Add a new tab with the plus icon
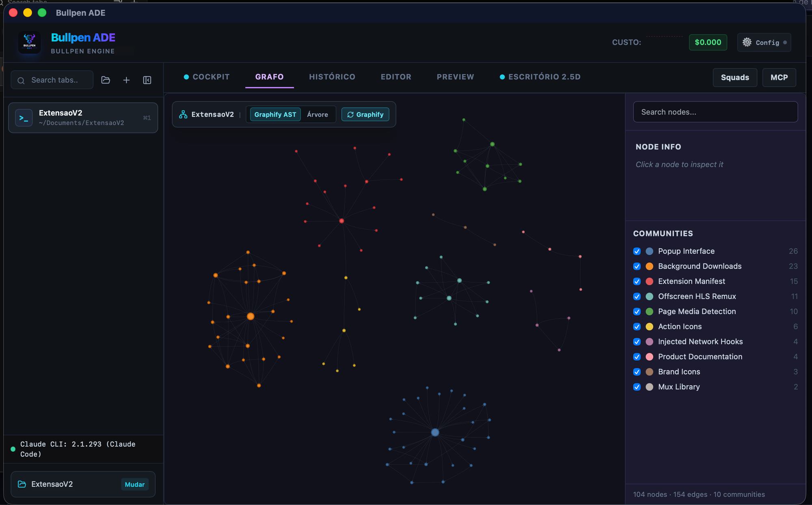Screen dimensions: 812x505 [126, 80]
